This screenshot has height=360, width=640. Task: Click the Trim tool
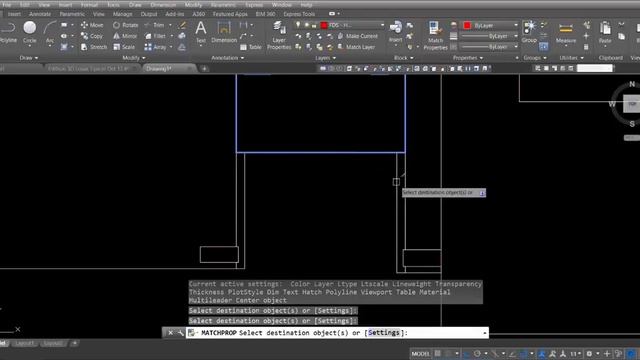point(154,25)
